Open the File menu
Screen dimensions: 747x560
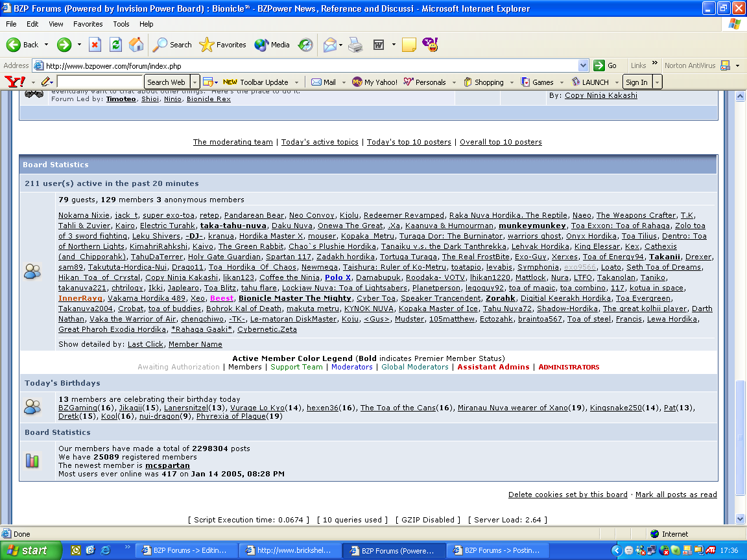click(11, 24)
